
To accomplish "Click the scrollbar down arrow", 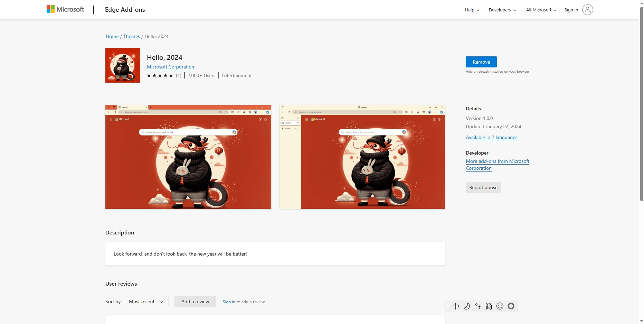I will (642, 321).
